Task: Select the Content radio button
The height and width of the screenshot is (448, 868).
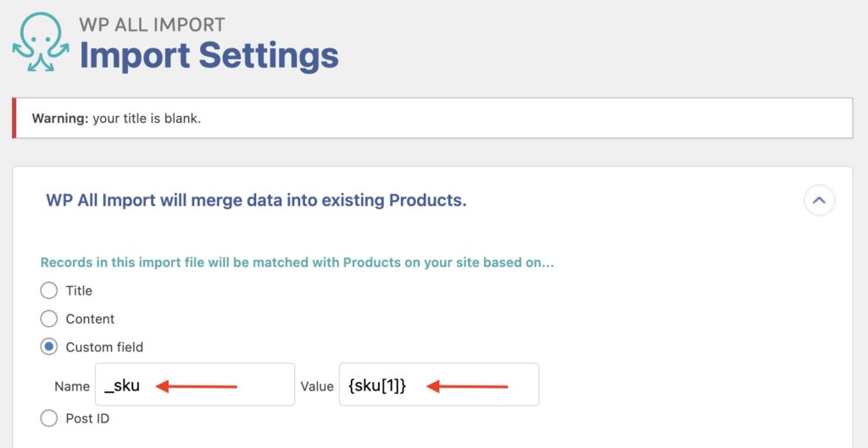Action: [x=49, y=319]
